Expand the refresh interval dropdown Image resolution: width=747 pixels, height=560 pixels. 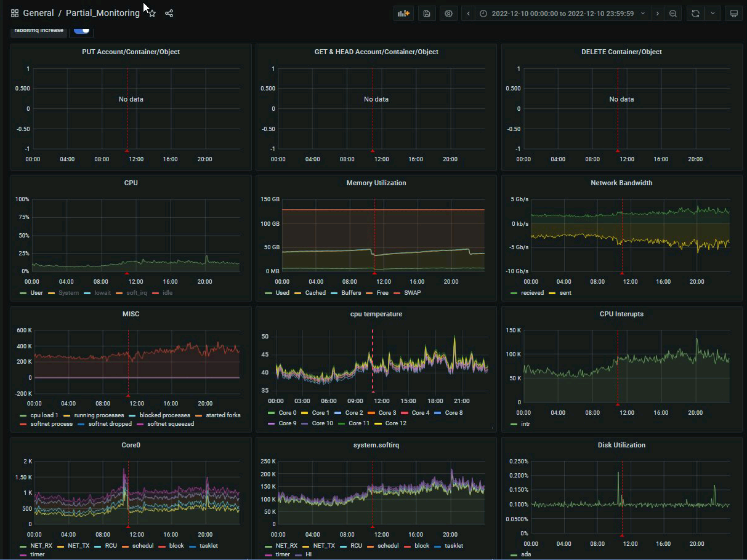coord(713,14)
